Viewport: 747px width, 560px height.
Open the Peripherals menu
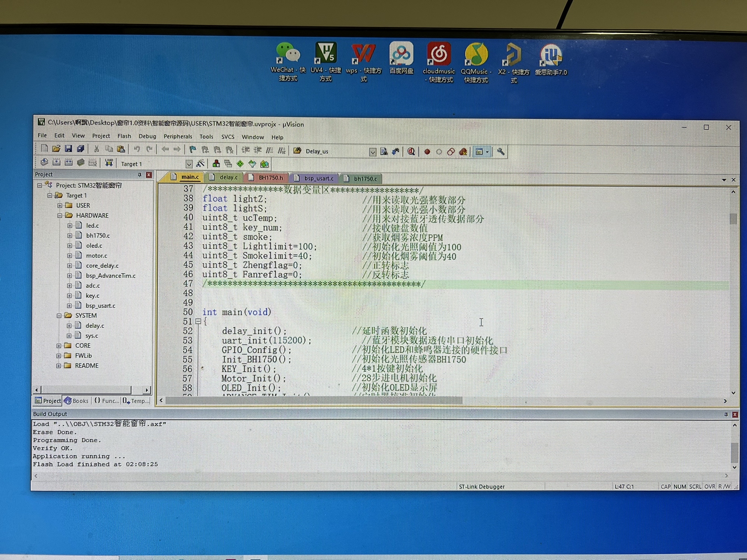tap(177, 136)
